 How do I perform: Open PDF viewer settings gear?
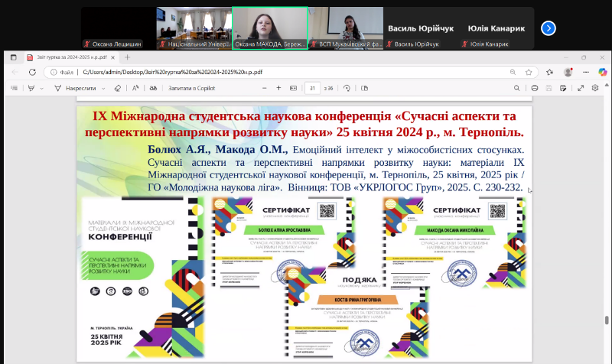pyautogui.click(x=595, y=88)
